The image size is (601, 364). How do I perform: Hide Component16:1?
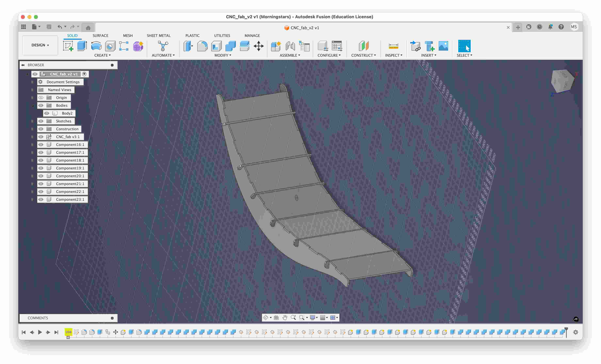pos(41,145)
